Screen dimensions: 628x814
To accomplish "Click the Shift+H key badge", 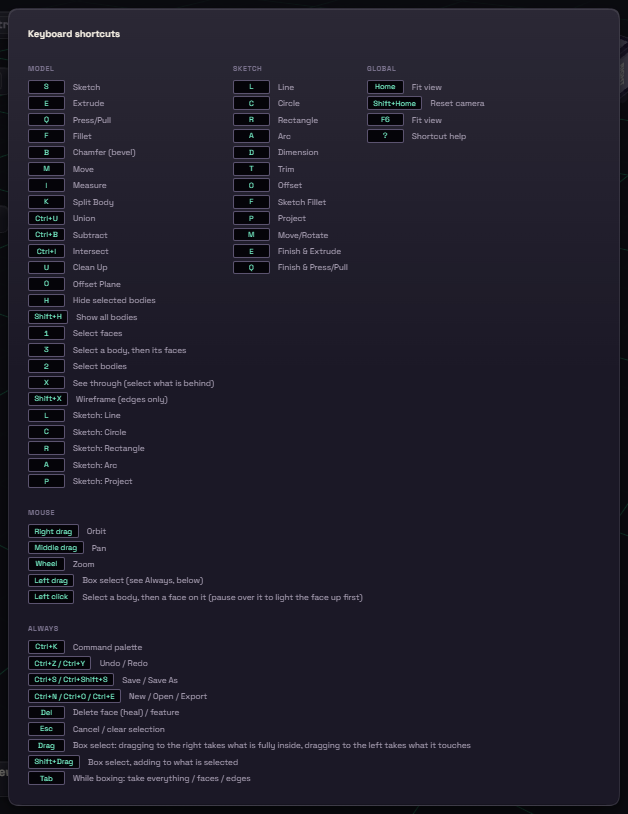I will 48,317.
